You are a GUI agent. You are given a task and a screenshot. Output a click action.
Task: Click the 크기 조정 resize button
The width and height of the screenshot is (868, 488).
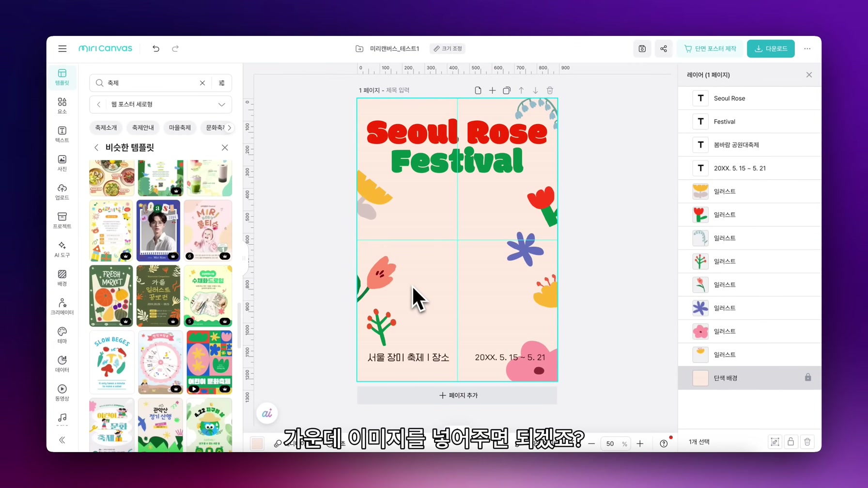tap(448, 48)
